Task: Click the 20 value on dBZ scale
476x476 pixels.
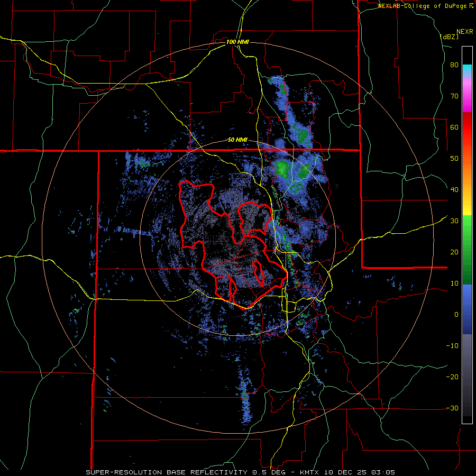Action: (454, 252)
